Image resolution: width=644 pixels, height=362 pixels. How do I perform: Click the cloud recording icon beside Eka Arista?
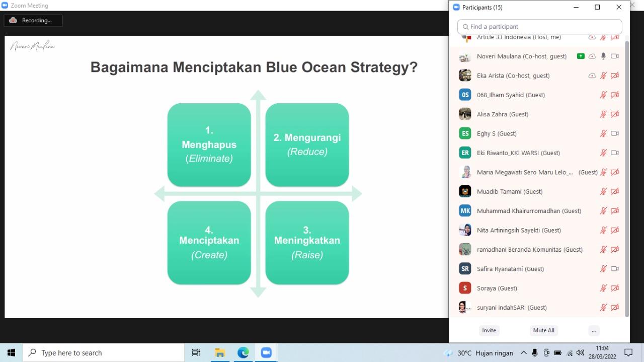(592, 76)
